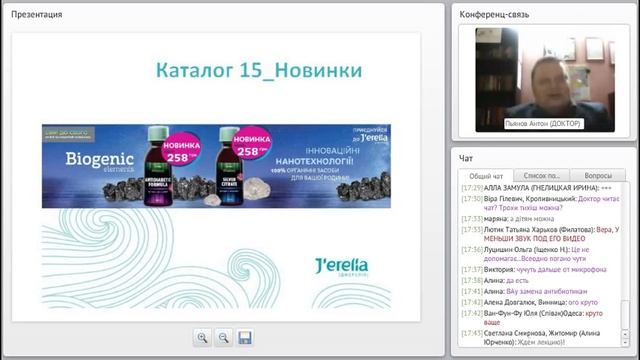Viewport: 640px width, 360px height.
Task: Click the right Новинка 258 price badge
Action: pyautogui.click(x=252, y=143)
